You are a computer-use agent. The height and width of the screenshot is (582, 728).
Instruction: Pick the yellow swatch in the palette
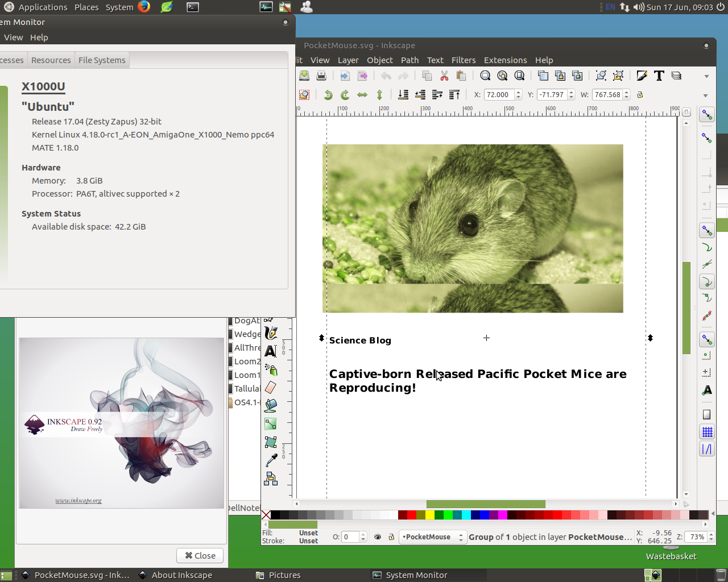click(x=430, y=515)
